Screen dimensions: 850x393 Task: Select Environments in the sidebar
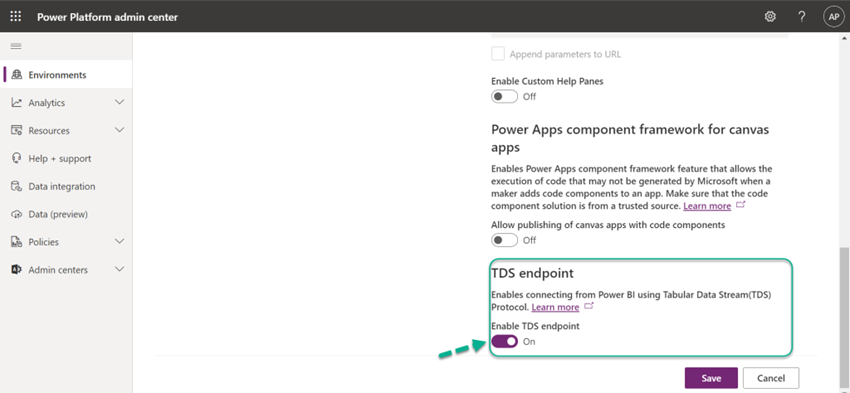point(67,75)
